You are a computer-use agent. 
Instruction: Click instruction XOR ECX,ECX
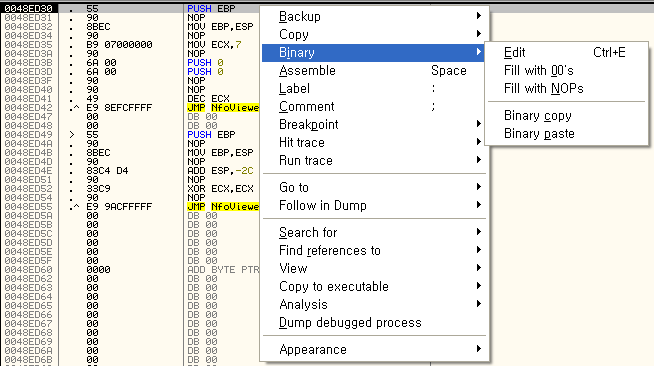220,188
